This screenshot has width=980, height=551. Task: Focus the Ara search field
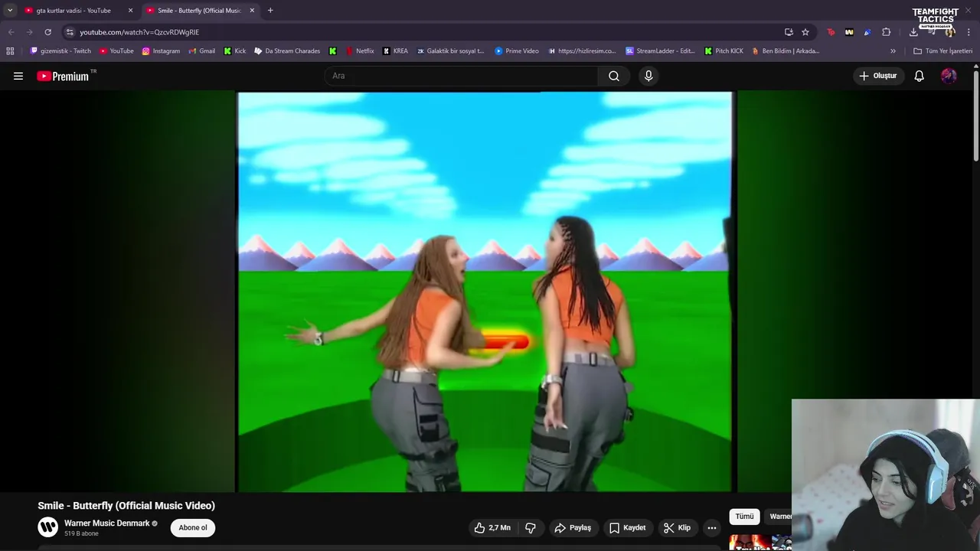[x=461, y=76]
